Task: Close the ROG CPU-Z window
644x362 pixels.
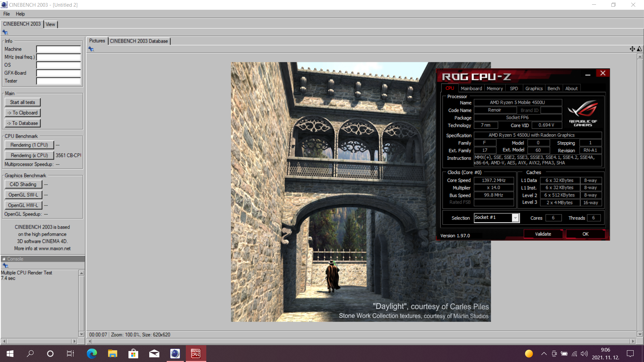Action: 603,73
